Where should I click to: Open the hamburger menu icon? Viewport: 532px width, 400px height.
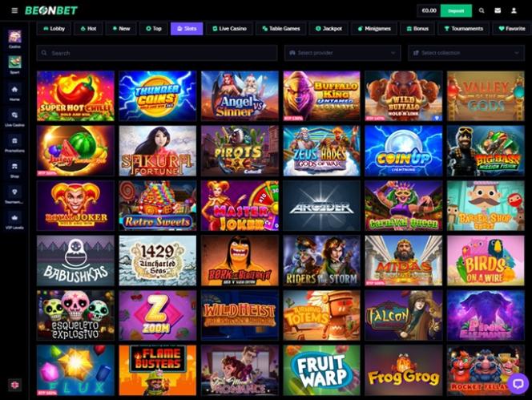pyautogui.click(x=14, y=10)
